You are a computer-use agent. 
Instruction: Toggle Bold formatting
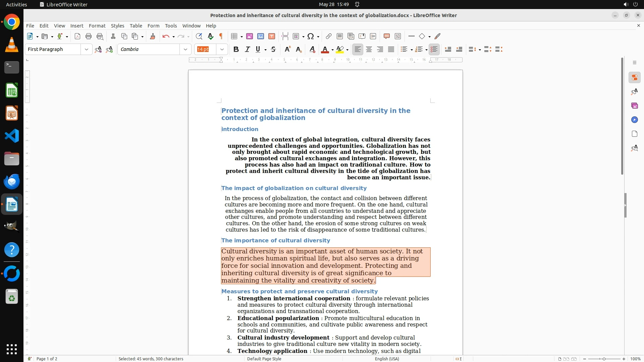236,50
